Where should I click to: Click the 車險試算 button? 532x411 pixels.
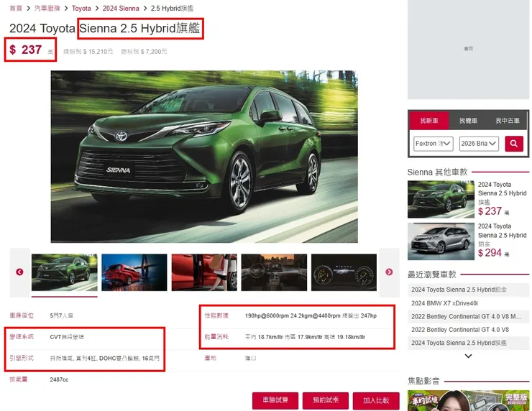275,400
